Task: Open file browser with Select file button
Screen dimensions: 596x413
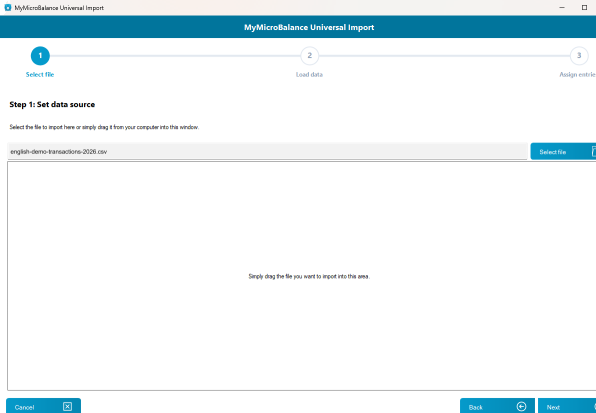Action: (x=563, y=152)
